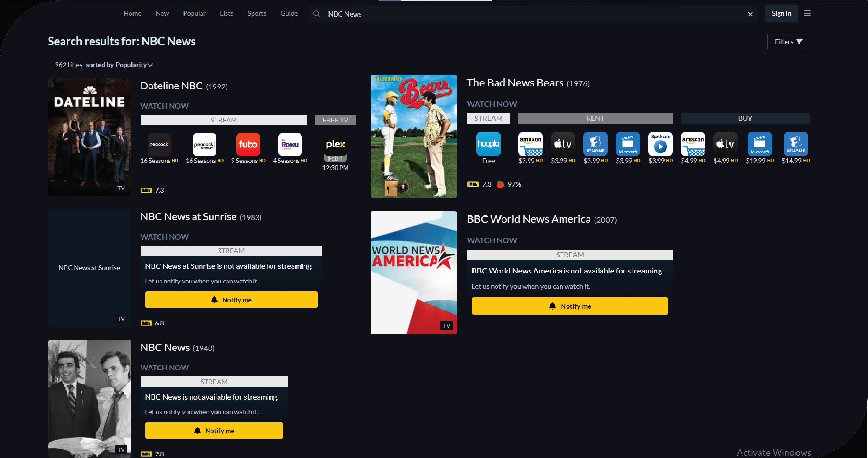This screenshot has height=458, width=868.
Task: Click the Peacock streaming icon for Dateline
Action: point(159,144)
